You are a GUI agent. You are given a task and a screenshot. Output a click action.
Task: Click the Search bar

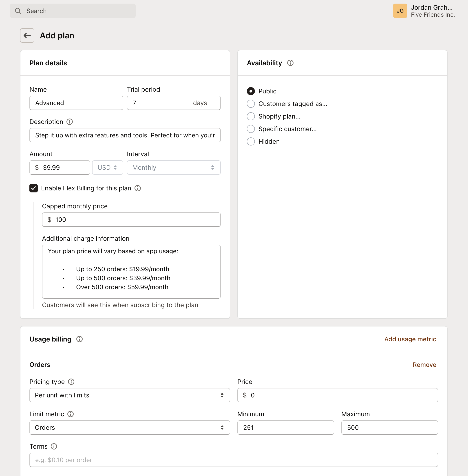72,11
